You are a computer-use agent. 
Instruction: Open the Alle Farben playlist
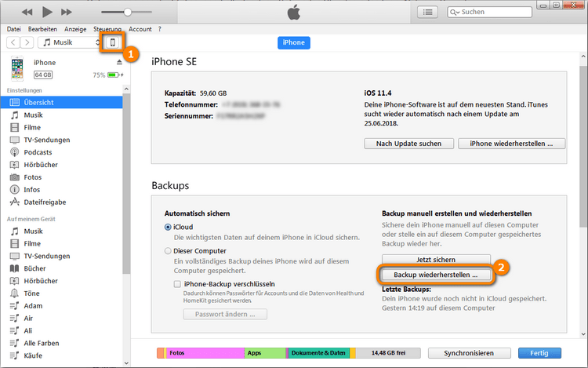[42, 343]
